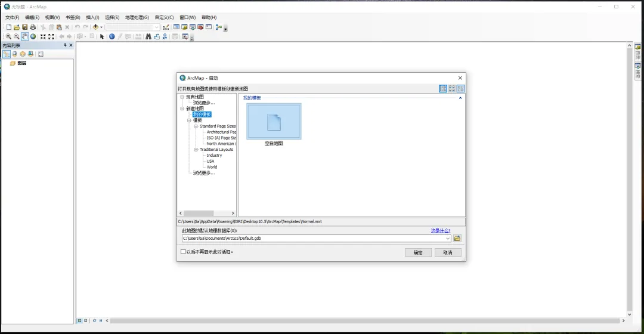
Task: Open the 这是什么? help link
Action: click(440, 230)
